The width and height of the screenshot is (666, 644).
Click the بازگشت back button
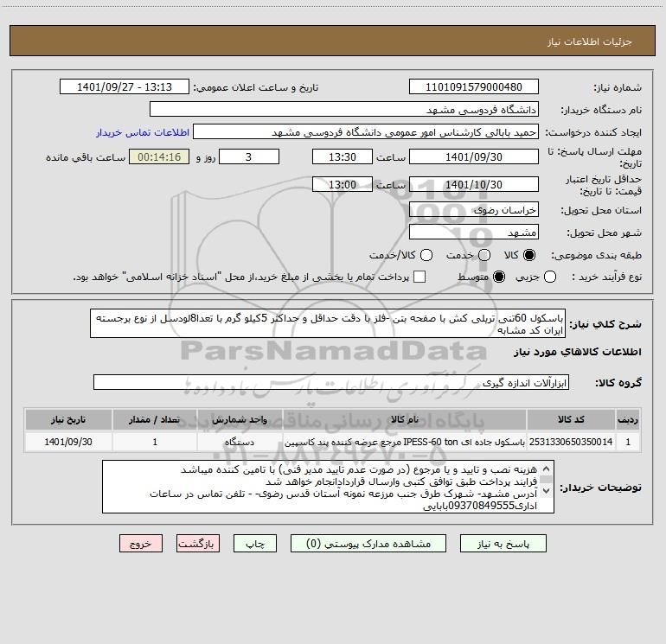pos(198,544)
